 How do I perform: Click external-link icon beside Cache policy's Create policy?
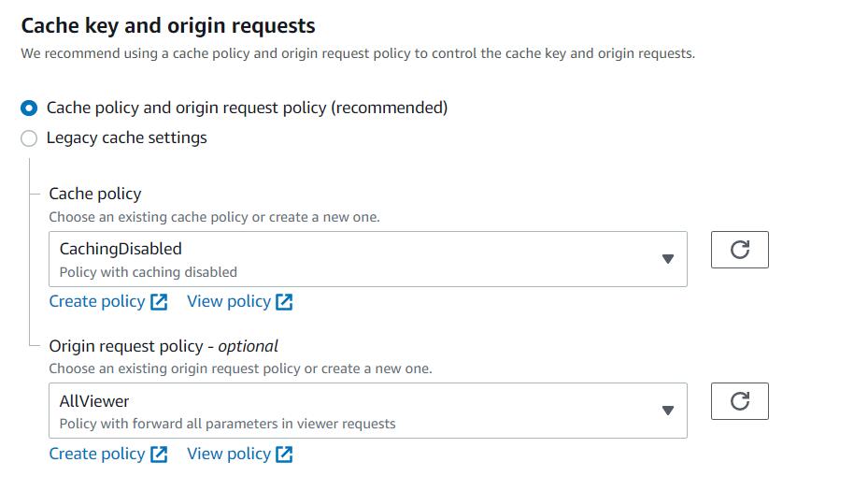tap(159, 302)
